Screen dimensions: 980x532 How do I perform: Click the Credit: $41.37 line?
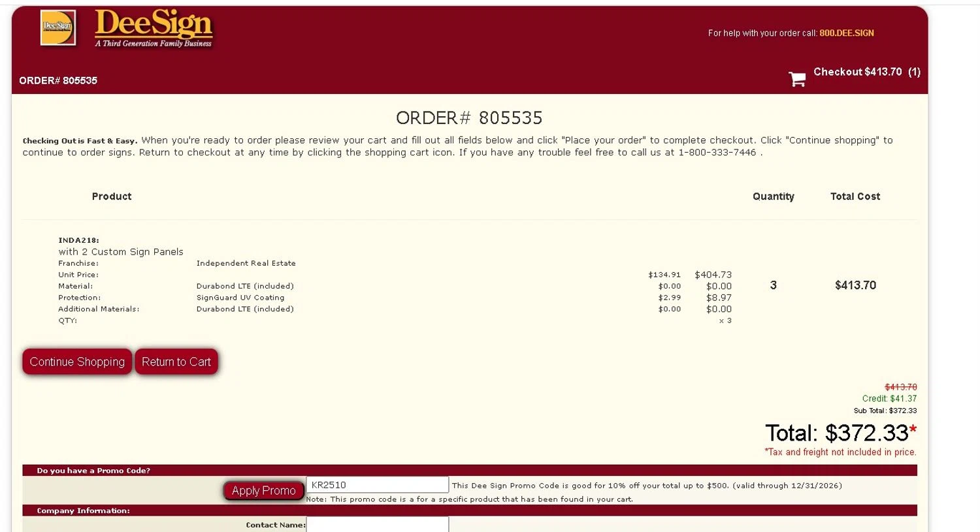click(x=889, y=398)
